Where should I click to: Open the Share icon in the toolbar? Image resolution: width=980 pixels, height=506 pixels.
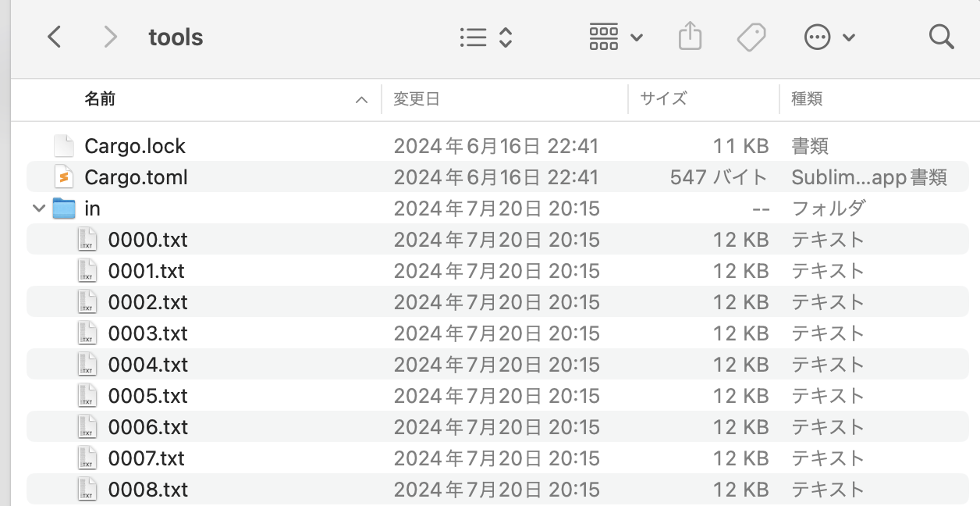point(690,37)
